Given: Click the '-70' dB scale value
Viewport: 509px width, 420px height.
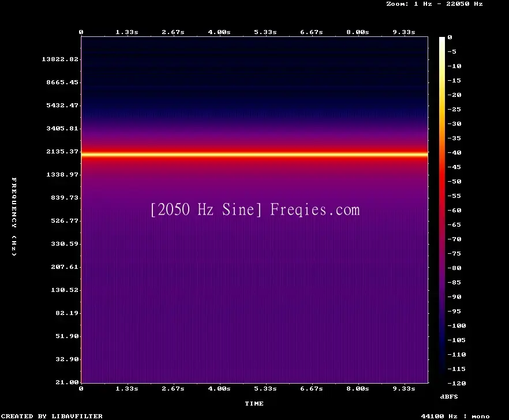Looking at the screenshot, I should pyautogui.click(x=454, y=239).
